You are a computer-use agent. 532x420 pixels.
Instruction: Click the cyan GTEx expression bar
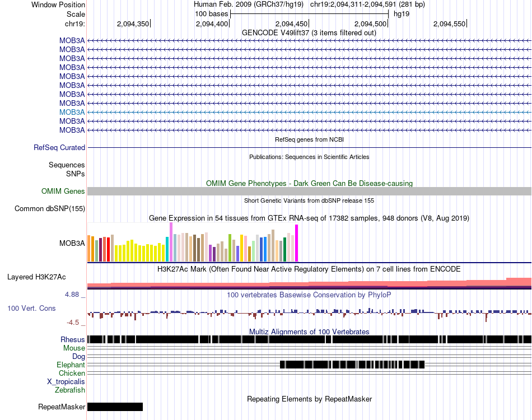pyautogui.click(x=167, y=249)
